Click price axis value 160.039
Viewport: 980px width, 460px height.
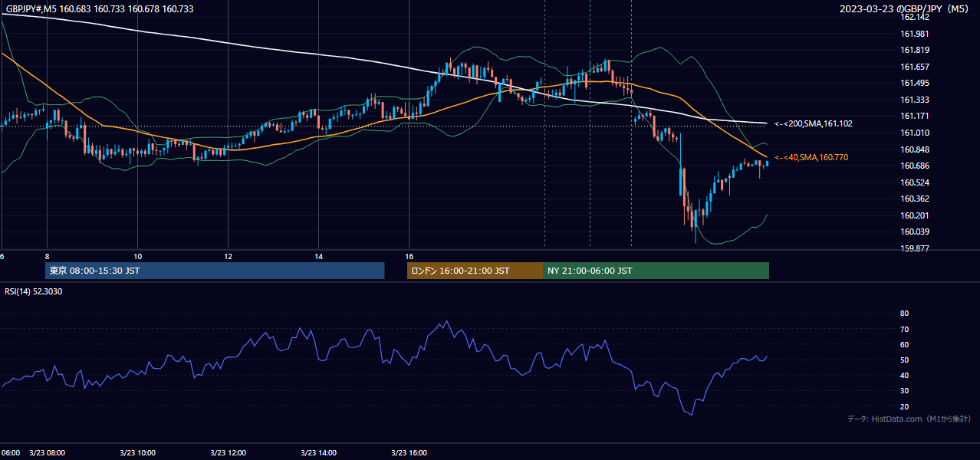pyautogui.click(x=915, y=232)
